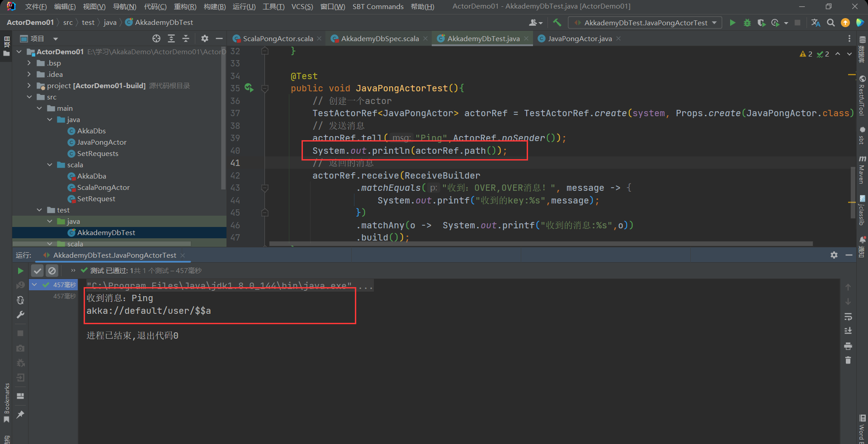Viewport: 868px width, 444px height.
Task: Collapse the src folder
Action: 29,97
